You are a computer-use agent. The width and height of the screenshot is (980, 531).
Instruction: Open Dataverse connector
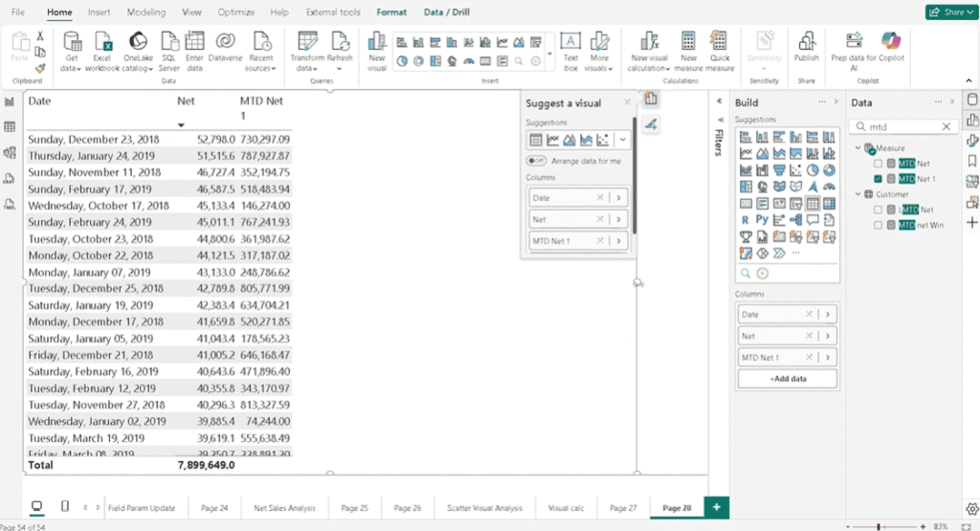coord(225,47)
